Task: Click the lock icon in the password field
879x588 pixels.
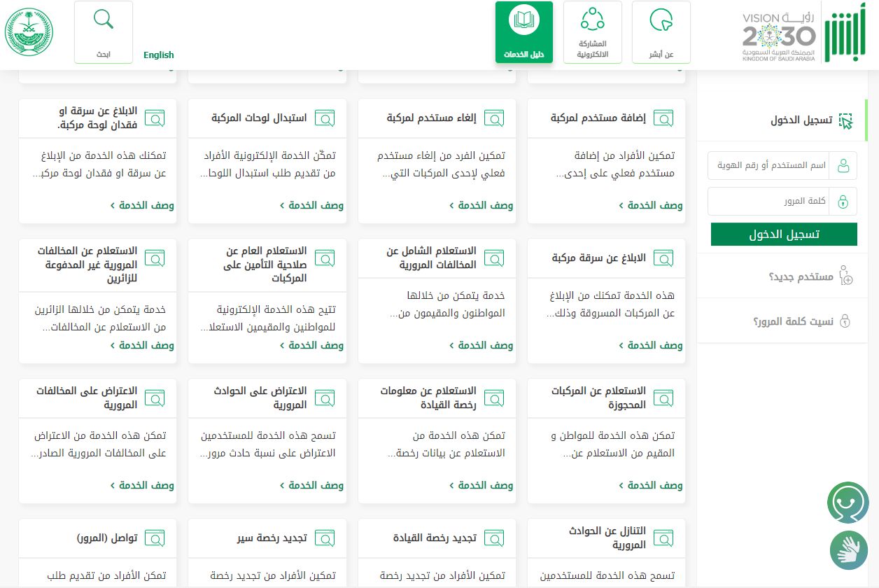Action: (x=844, y=201)
